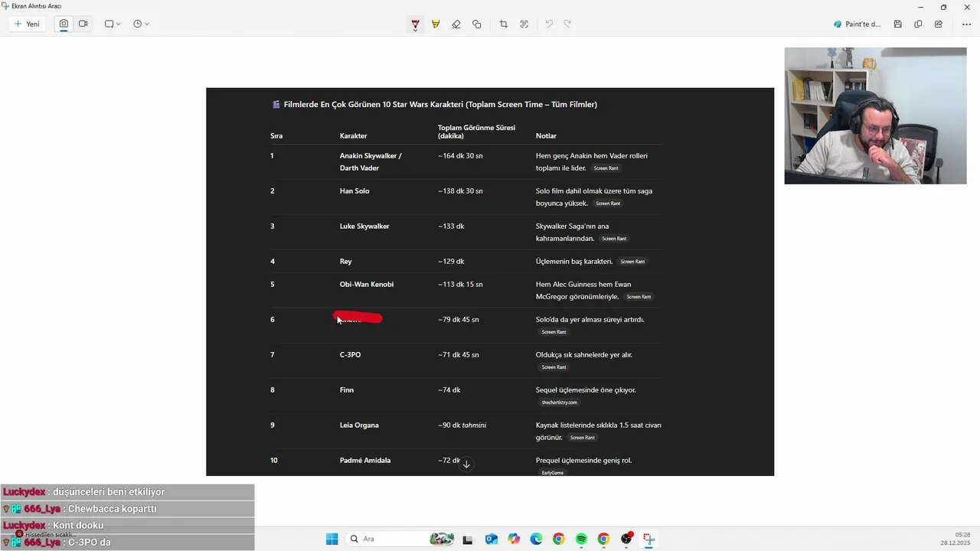The width and height of the screenshot is (980, 551).
Task: Open the clock and date panel
Action: [955, 539]
